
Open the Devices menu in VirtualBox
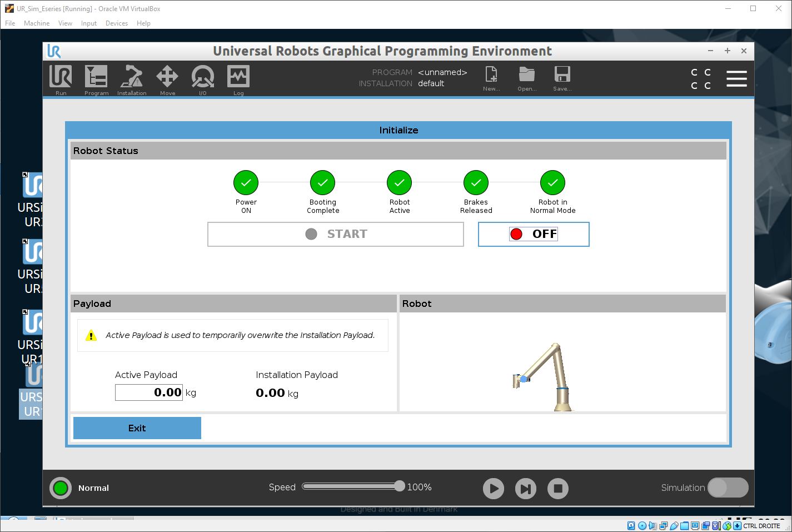(x=117, y=23)
